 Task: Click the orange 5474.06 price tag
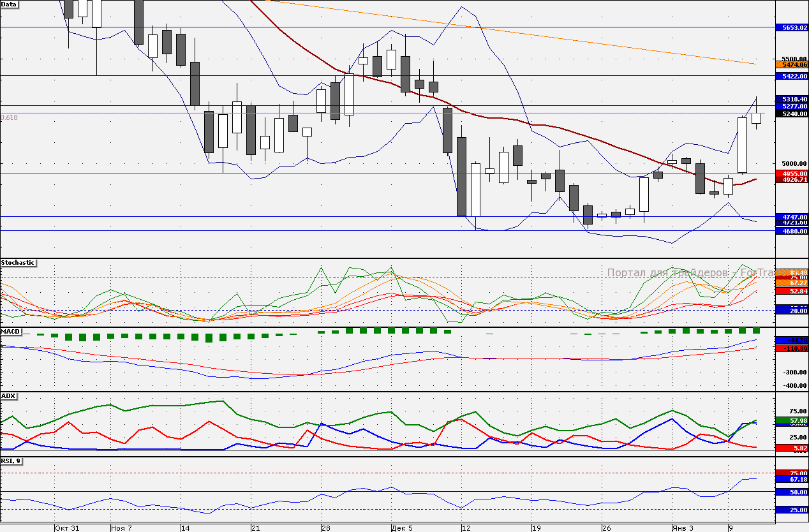(x=791, y=64)
